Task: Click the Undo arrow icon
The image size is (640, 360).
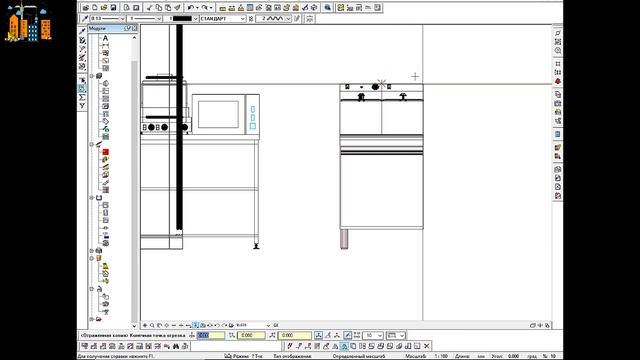Action: 191,7
